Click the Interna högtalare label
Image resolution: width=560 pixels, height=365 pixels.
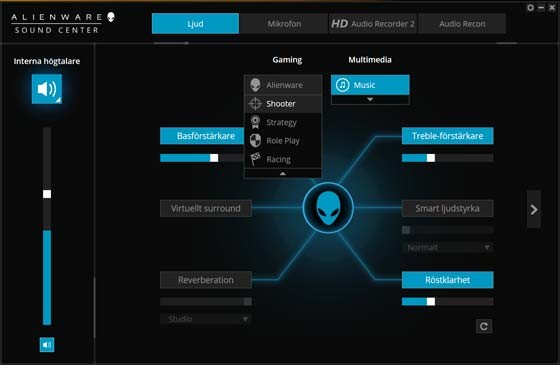47,61
